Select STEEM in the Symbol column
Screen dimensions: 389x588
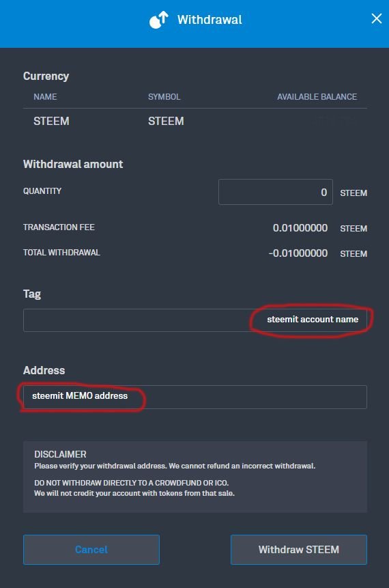166,121
